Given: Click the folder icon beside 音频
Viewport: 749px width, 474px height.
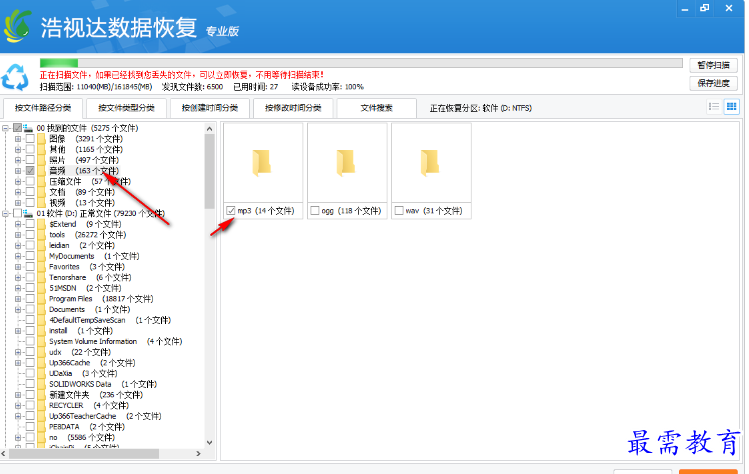Looking at the screenshot, I should click(x=42, y=171).
